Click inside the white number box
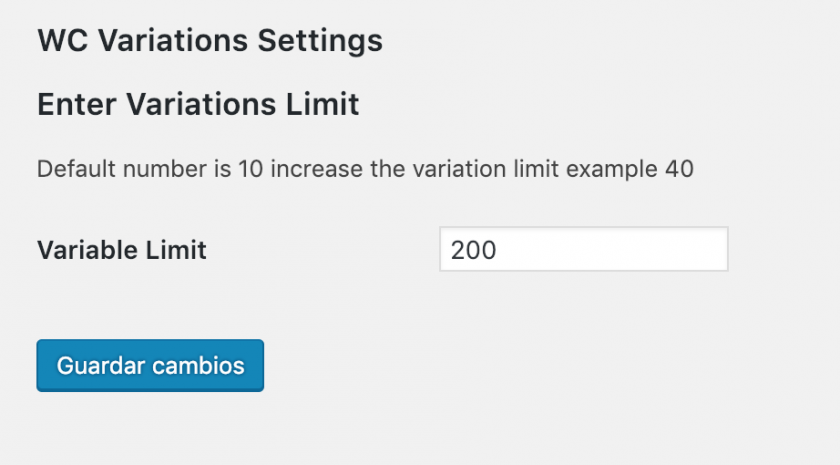The height and width of the screenshot is (465, 840). [x=583, y=249]
